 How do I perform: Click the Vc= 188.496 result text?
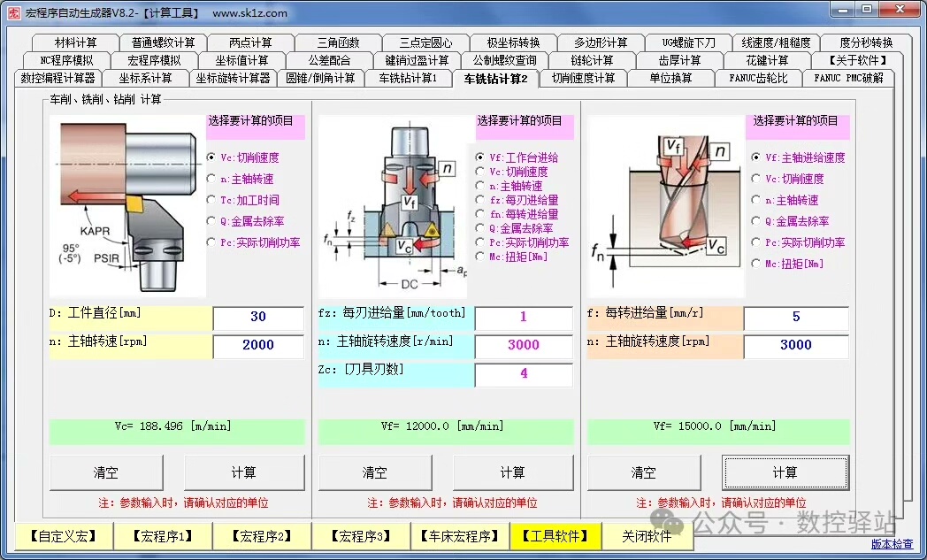(x=172, y=426)
